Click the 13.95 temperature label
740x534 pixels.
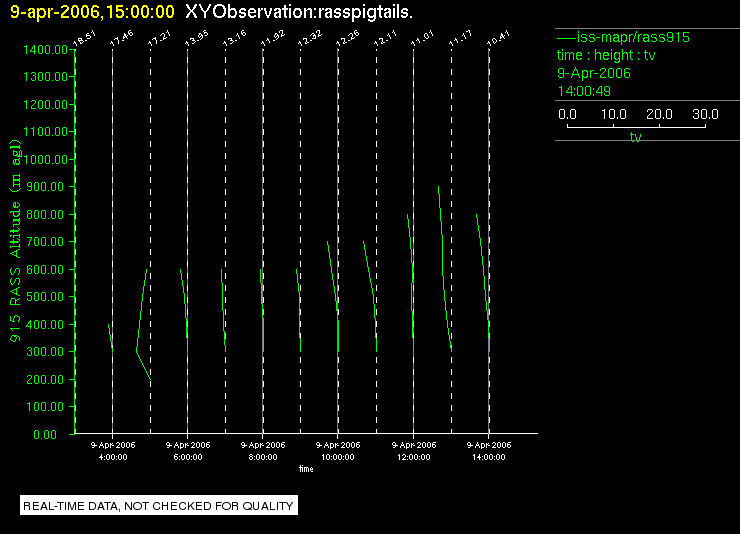[197, 39]
